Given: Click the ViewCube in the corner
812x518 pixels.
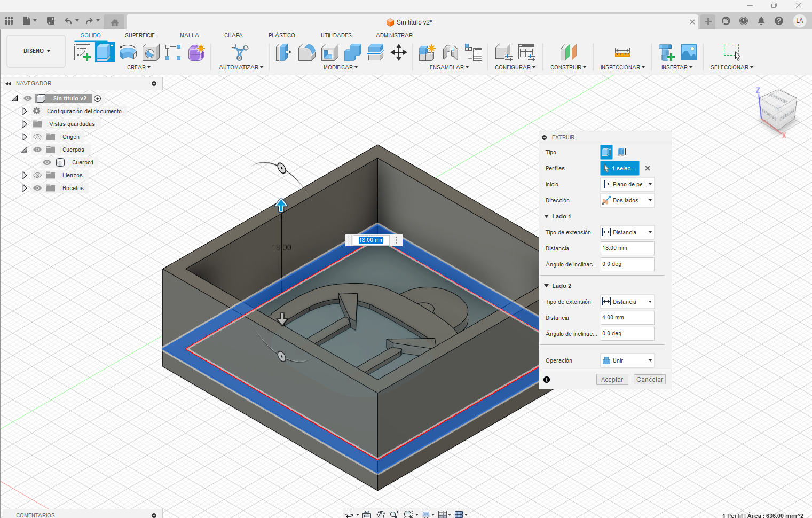Looking at the screenshot, I should click(778, 110).
